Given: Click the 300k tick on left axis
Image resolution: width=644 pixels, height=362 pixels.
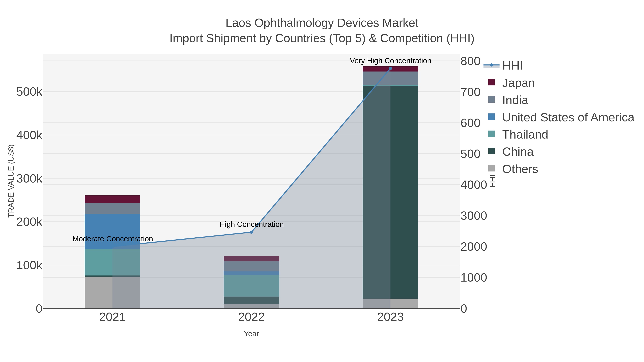Looking at the screenshot, I should pos(29,179).
